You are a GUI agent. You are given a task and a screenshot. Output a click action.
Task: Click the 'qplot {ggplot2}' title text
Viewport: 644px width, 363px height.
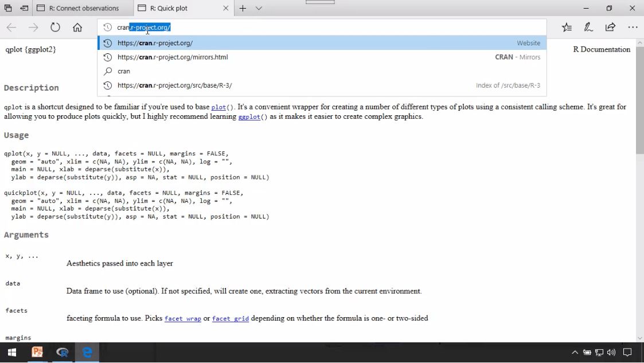click(31, 50)
